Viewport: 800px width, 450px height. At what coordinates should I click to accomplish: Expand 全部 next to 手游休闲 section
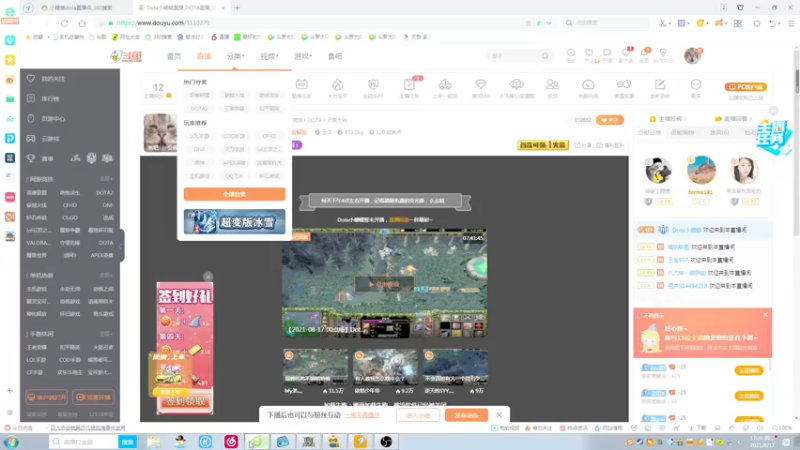tap(106, 334)
